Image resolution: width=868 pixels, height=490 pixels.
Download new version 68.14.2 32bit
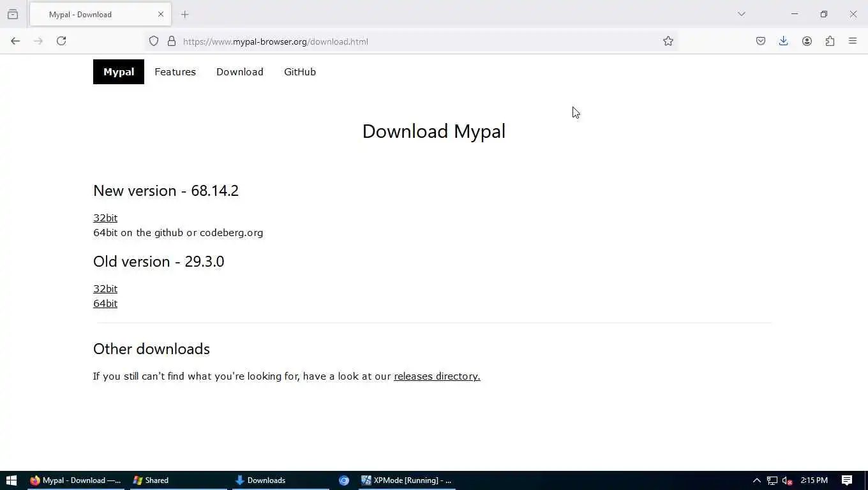point(105,218)
